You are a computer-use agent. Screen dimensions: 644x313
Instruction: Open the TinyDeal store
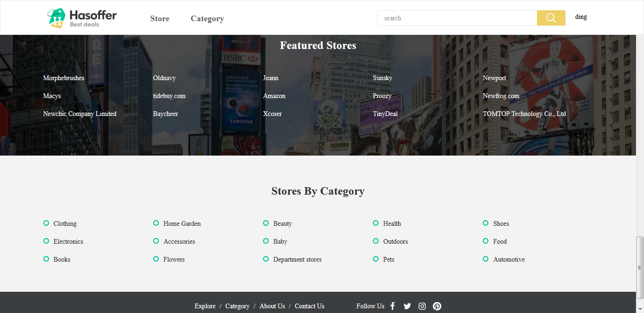pyautogui.click(x=385, y=114)
